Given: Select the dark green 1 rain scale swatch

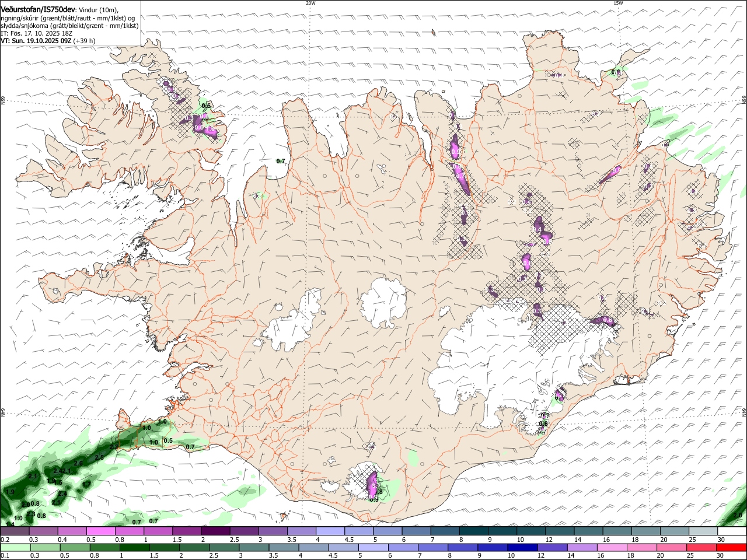Looking at the screenshot, I should (x=134, y=547).
